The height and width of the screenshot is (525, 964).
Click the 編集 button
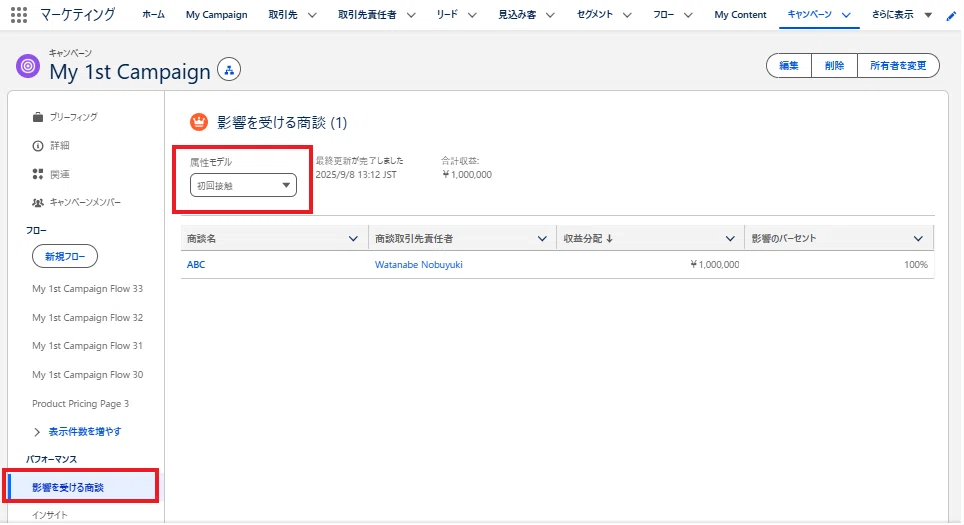click(789, 66)
